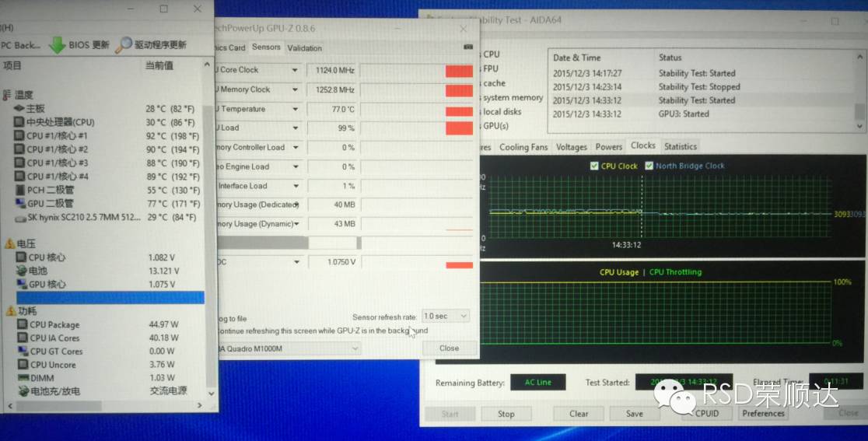Click the 驱动程序更新 magnifier icon
The width and height of the screenshot is (868, 441).
(x=124, y=44)
